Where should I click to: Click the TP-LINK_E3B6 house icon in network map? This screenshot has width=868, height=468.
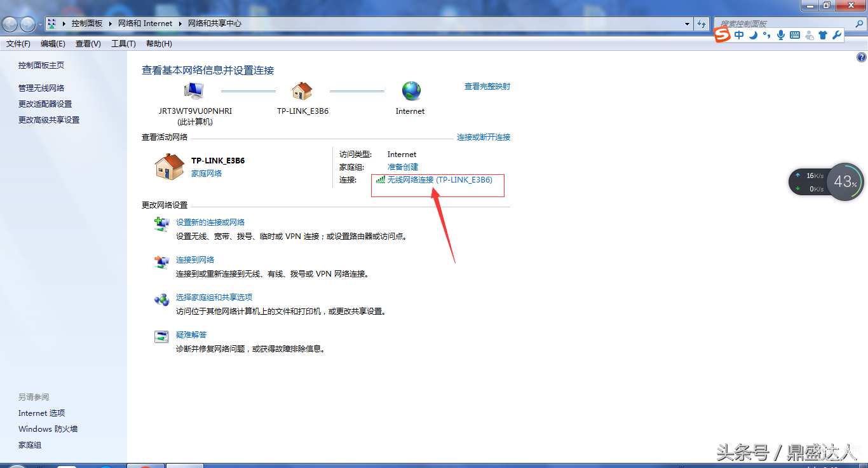point(302,91)
